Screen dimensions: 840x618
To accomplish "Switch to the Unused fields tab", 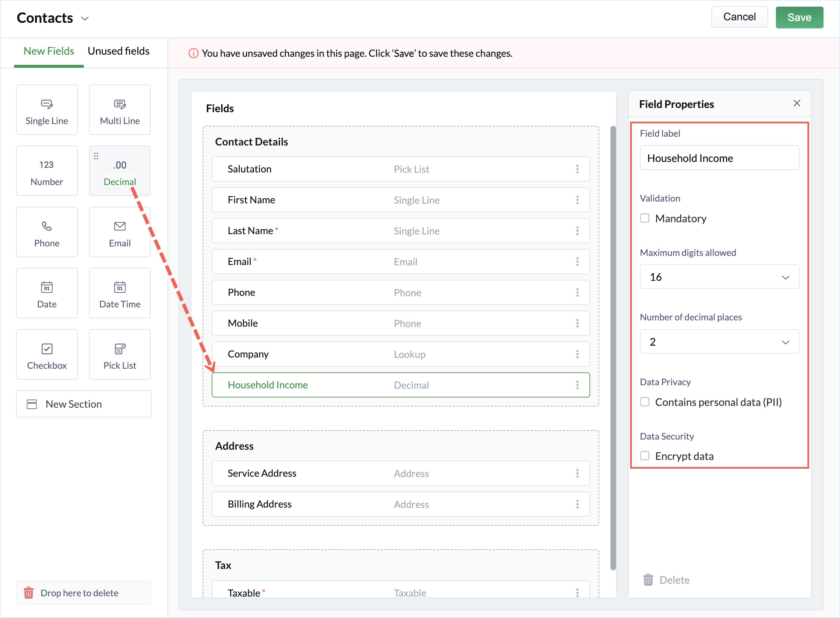I will tap(118, 51).
